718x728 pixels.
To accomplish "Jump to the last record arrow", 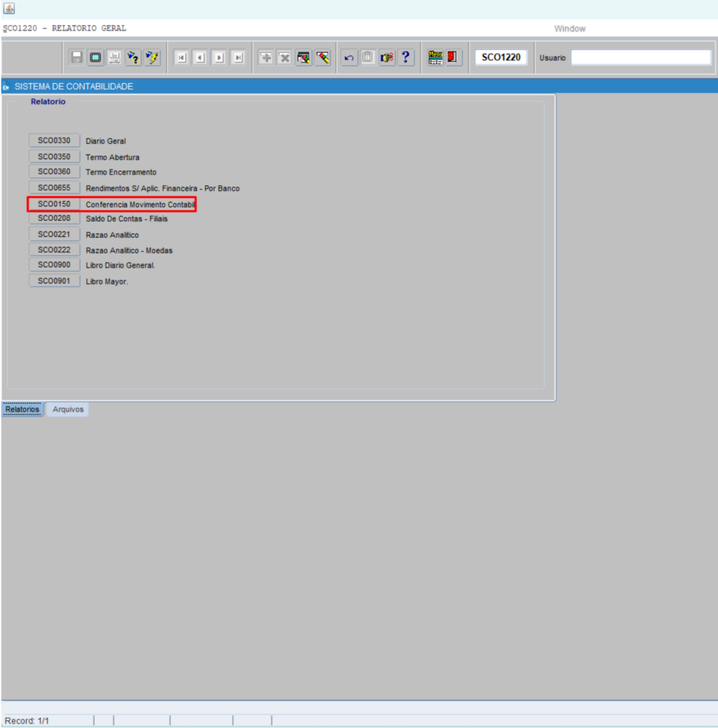I will click(x=238, y=57).
